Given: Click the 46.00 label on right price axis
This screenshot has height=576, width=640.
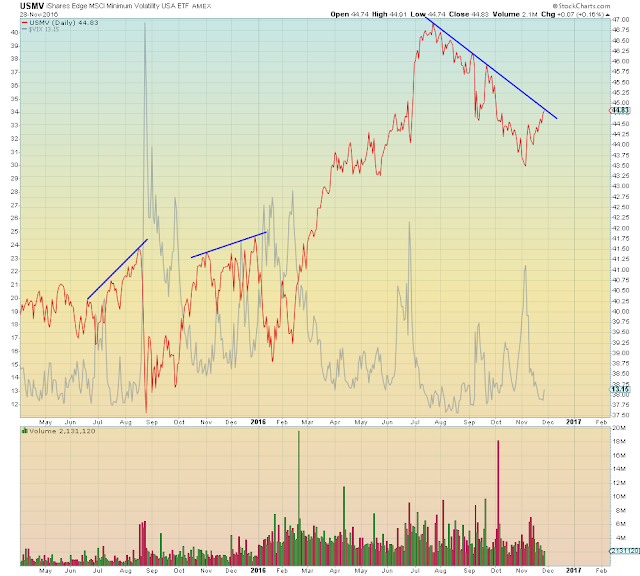Looking at the screenshot, I should 621,61.
